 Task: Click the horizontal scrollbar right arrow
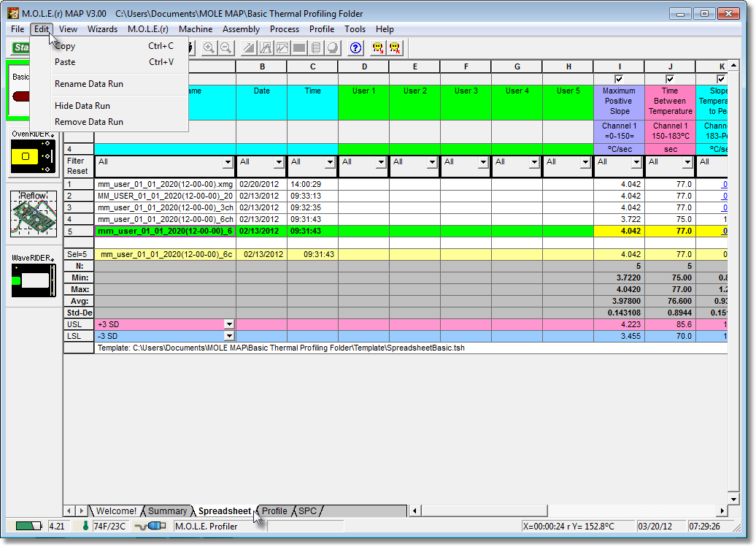pyautogui.click(x=722, y=510)
